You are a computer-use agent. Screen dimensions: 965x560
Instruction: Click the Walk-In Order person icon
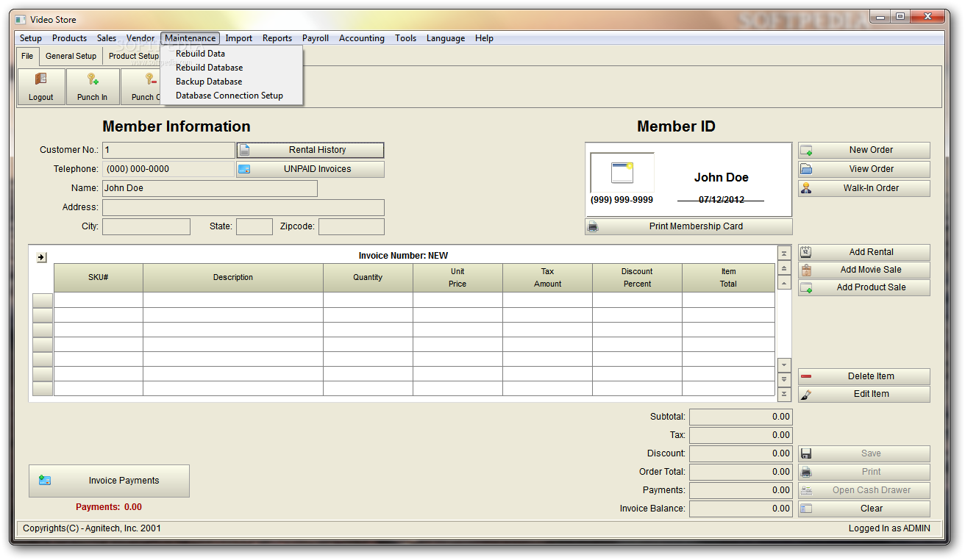pyautogui.click(x=806, y=188)
